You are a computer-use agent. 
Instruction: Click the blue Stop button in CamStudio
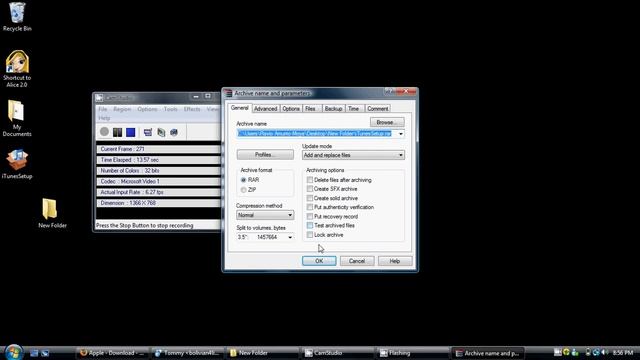tap(131, 132)
